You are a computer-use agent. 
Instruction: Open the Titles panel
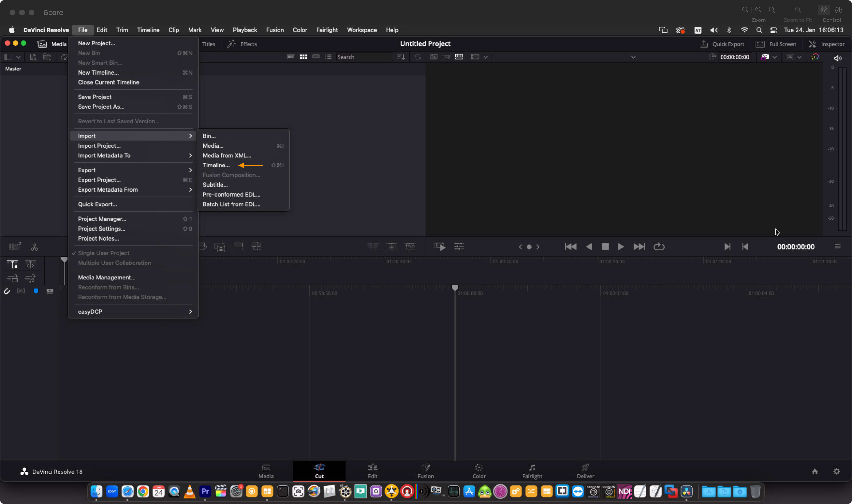point(209,44)
